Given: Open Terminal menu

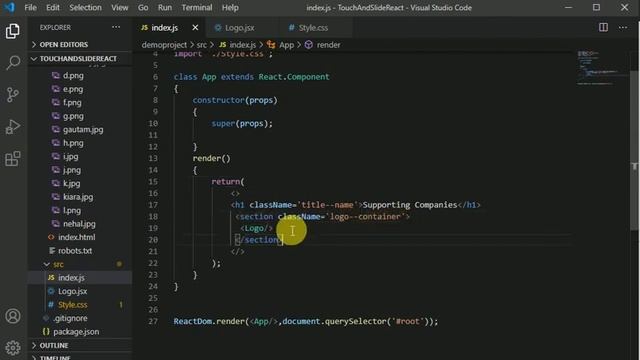Looking at the screenshot, I should (197, 7).
